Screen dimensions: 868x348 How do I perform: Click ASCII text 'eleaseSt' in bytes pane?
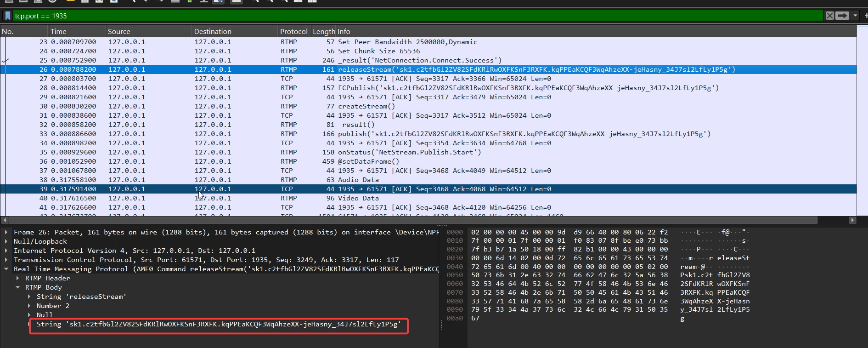coord(733,258)
